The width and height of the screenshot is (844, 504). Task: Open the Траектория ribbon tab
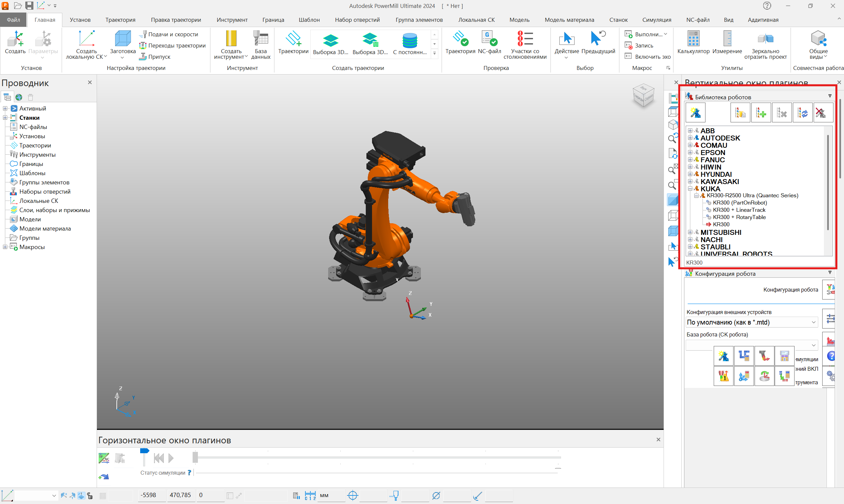point(120,20)
